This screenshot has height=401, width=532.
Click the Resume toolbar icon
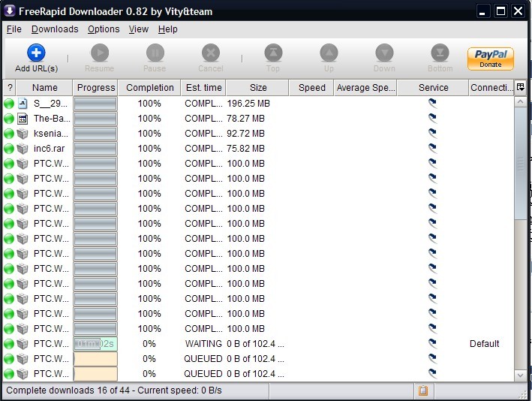click(99, 53)
